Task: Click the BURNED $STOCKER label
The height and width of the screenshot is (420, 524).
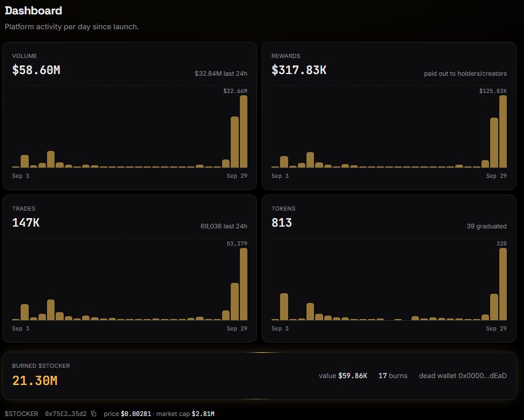Action: pos(41,366)
